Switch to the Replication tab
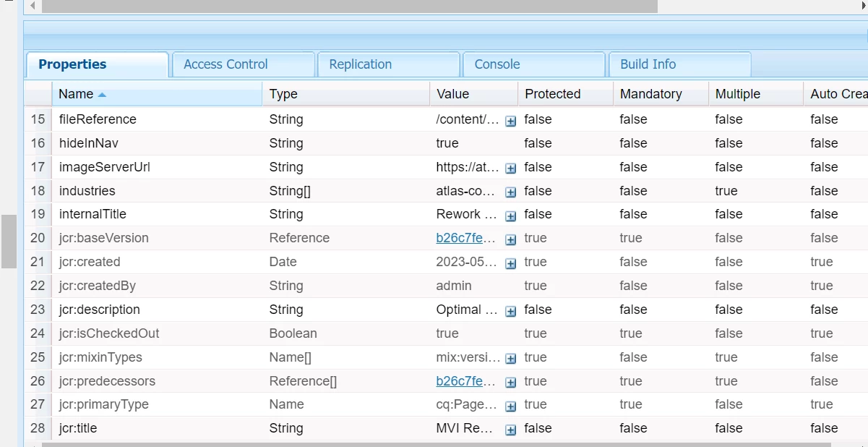Screen dimensions: 868x447 [389, 64]
